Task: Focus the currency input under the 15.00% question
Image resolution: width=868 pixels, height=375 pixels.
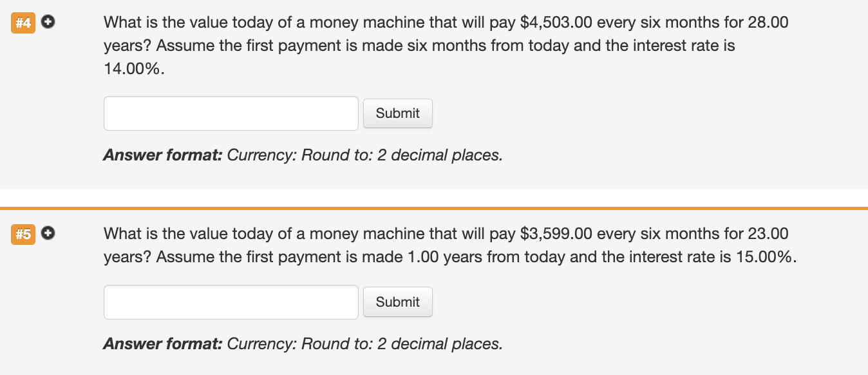Action: pyautogui.click(x=231, y=302)
